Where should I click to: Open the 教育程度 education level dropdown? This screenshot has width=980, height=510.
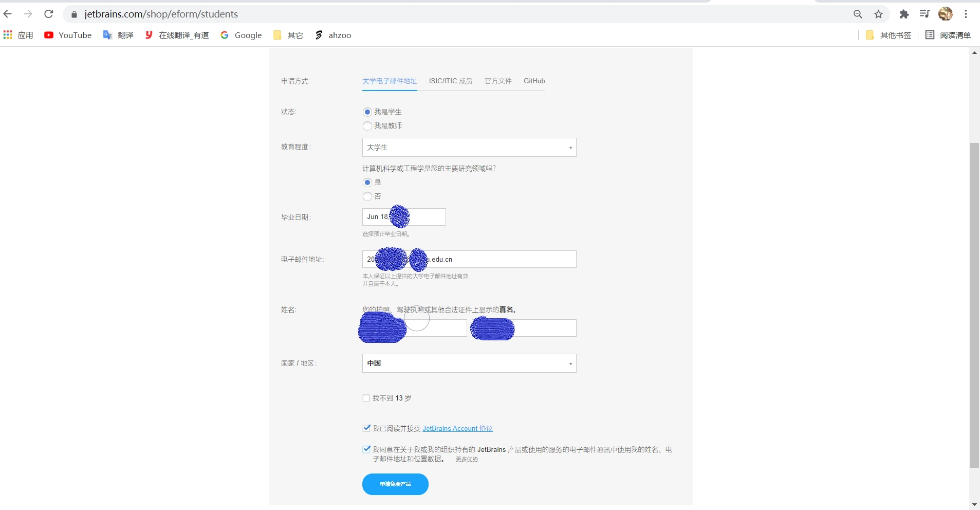pos(468,148)
